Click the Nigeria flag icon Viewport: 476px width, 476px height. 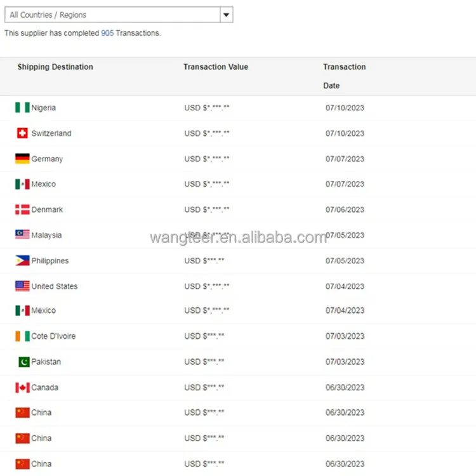pyautogui.click(x=22, y=107)
